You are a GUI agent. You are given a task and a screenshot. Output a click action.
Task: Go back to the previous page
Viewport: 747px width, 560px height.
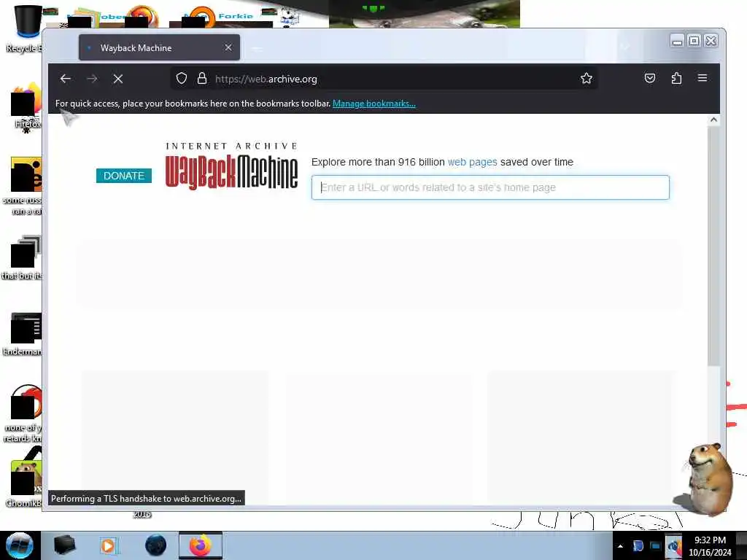pos(66,79)
